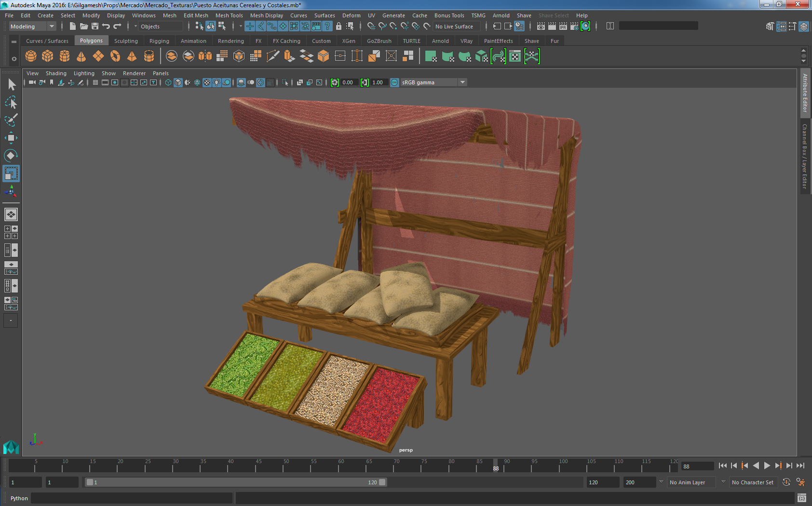Toggle the auto keyframe button
The image size is (812, 506).
coord(786,482)
